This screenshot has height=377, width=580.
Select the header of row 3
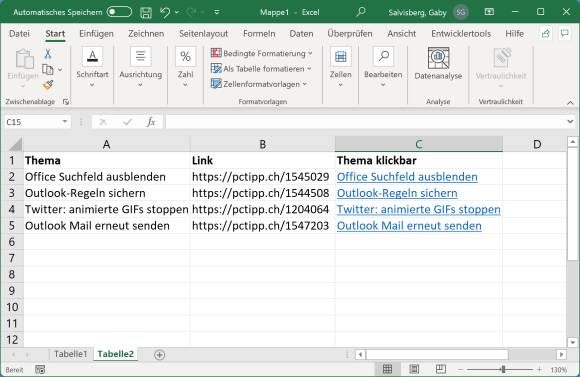[x=12, y=193]
